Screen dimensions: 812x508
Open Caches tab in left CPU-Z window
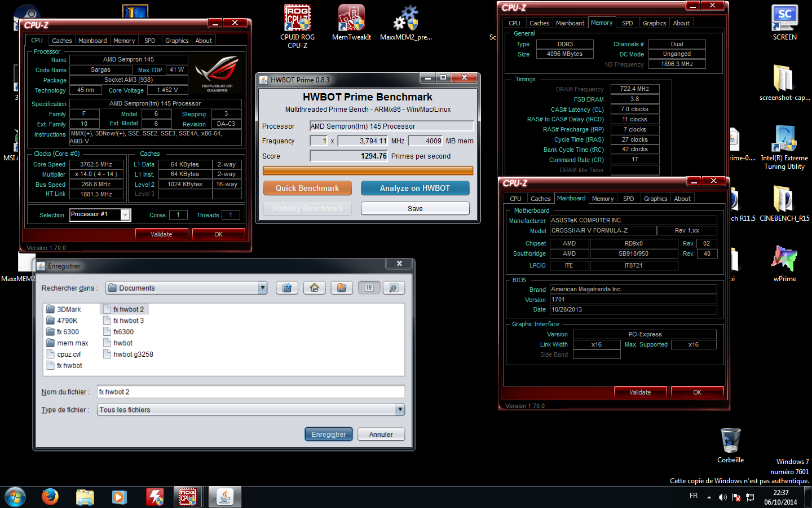coord(61,41)
